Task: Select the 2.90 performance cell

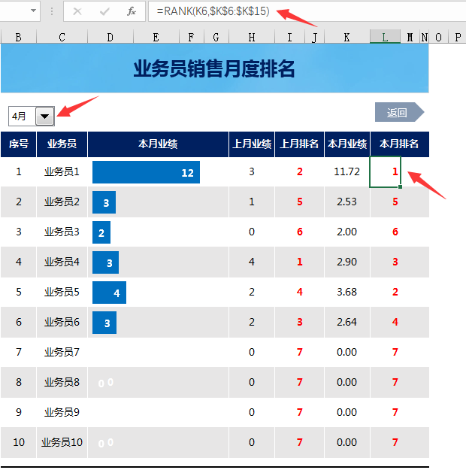Action: [x=347, y=262]
